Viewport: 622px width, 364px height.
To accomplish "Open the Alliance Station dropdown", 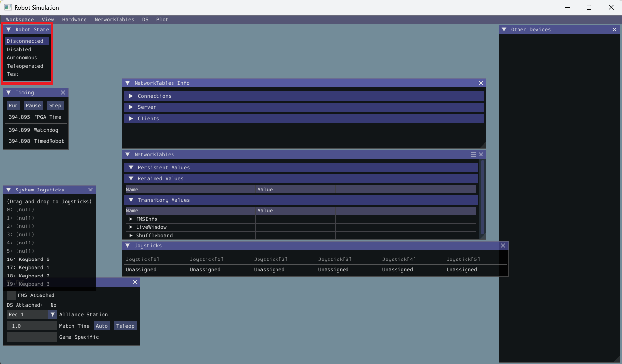I will coord(52,315).
